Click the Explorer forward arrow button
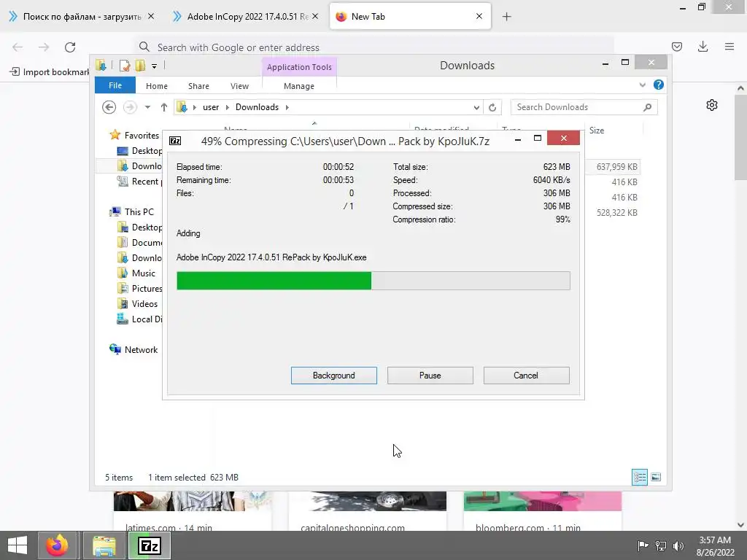This screenshot has height=560, width=747. 130,107
